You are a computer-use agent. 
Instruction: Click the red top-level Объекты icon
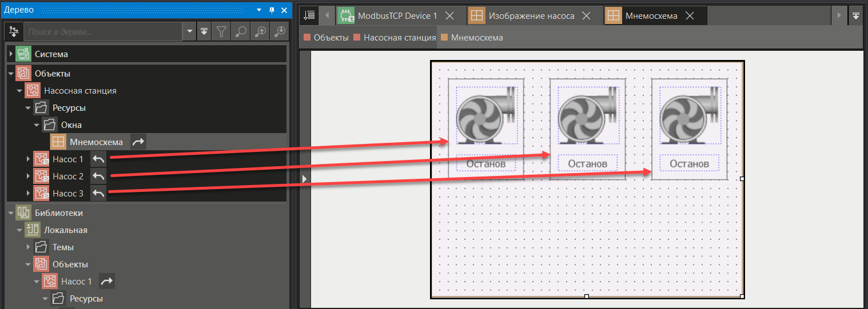[23, 73]
